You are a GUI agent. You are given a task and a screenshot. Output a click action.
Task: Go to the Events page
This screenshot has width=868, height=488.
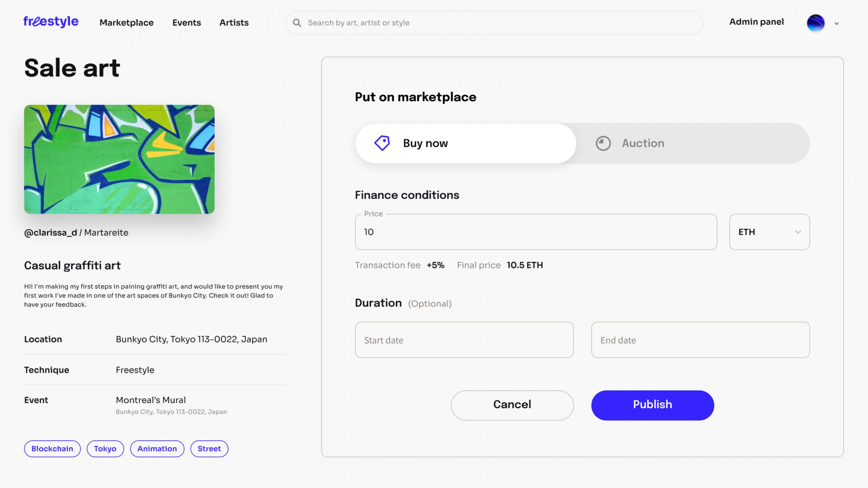186,23
